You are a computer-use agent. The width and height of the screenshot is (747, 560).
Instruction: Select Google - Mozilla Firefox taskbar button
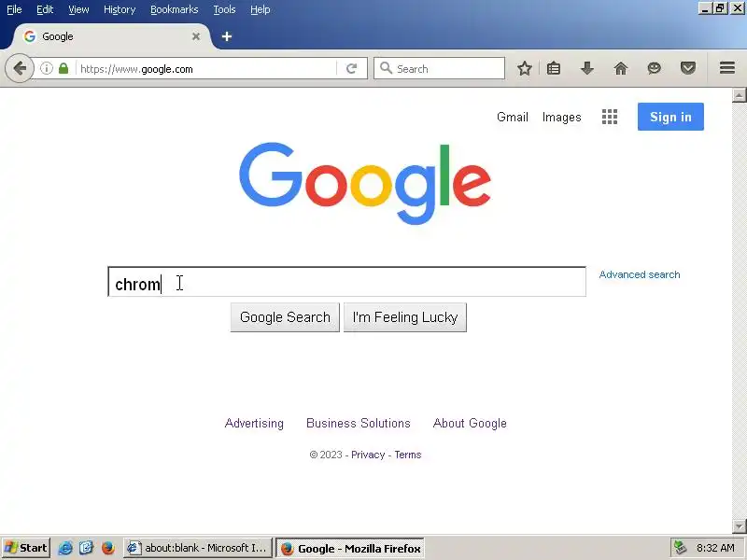pyautogui.click(x=349, y=549)
